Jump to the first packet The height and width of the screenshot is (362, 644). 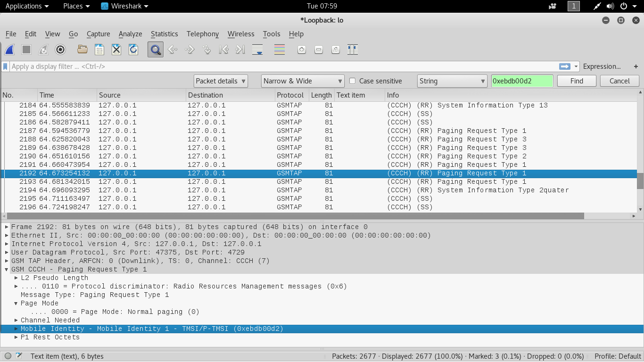coord(223,49)
